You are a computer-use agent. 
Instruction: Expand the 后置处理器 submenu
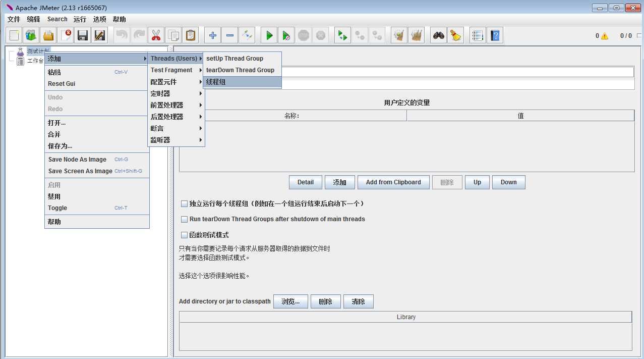tap(176, 117)
